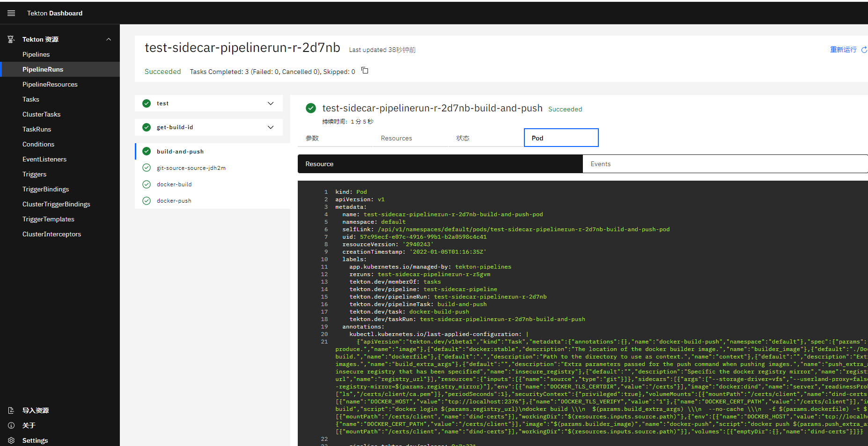Open the 关于 about page

pos(60,425)
